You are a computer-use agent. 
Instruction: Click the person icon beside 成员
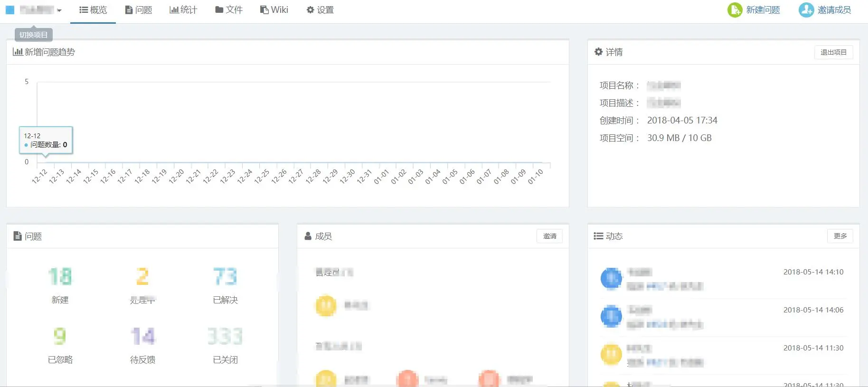(x=308, y=236)
